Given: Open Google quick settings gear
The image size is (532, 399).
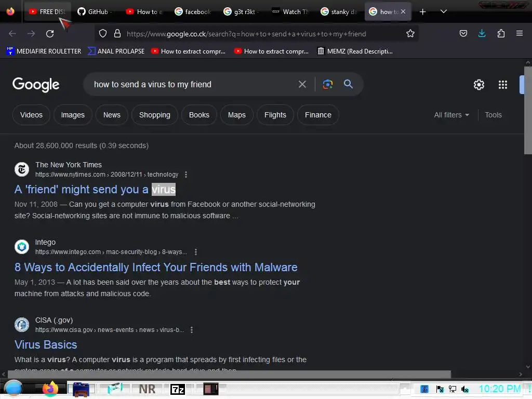Looking at the screenshot, I should [478, 85].
